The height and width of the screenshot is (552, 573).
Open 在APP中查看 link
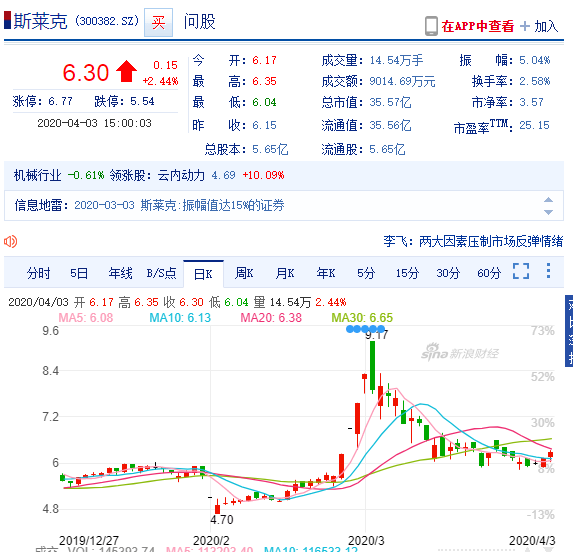click(x=477, y=26)
